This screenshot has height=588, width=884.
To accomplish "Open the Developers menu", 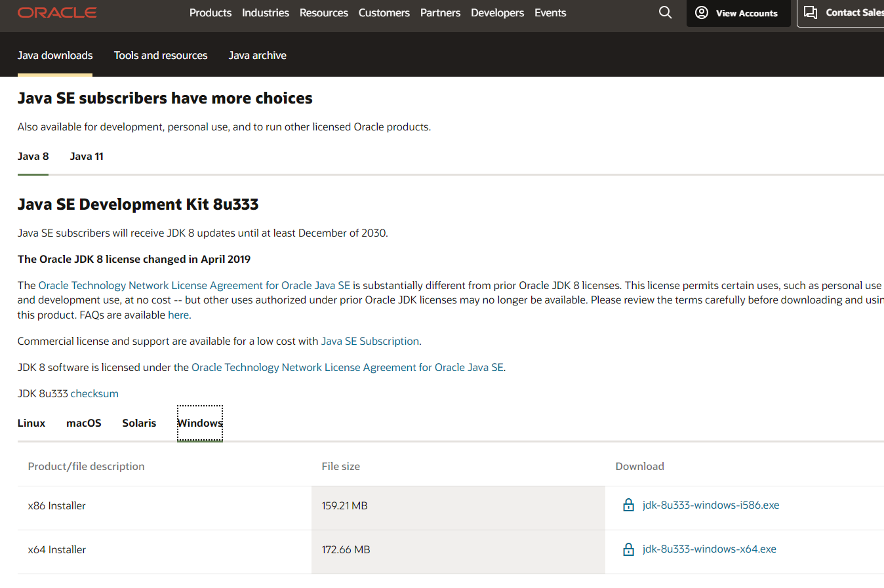I will pos(497,12).
